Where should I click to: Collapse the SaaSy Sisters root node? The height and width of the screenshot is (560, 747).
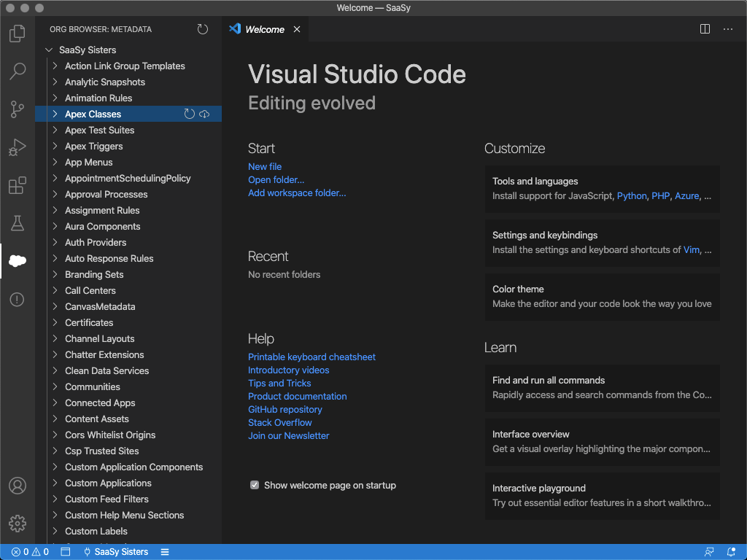point(49,50)
